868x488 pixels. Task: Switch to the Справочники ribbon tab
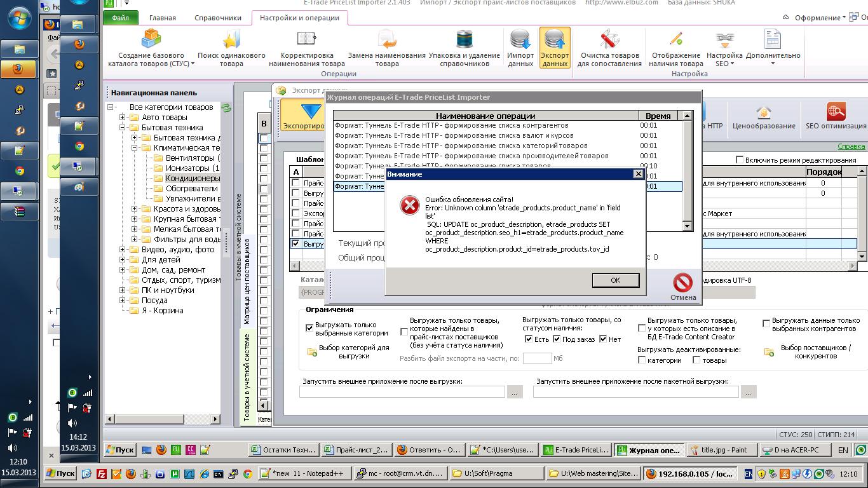[x=218, y=18]
